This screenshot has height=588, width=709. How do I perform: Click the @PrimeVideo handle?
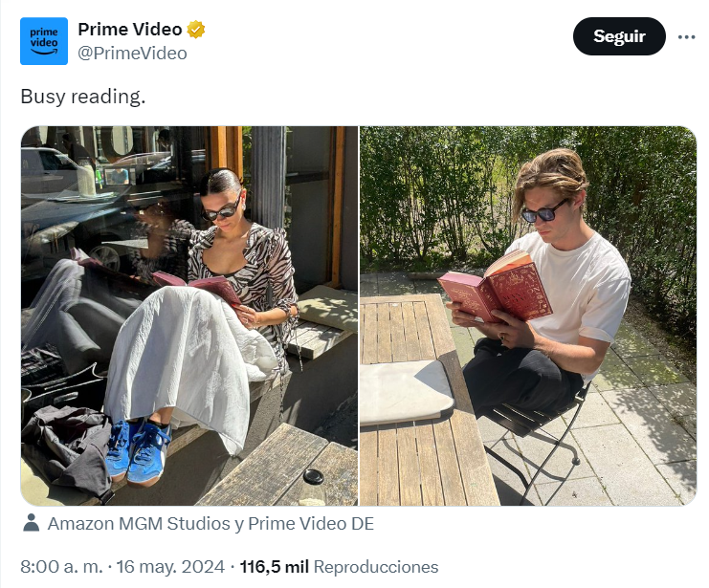(x=132, y=54)
